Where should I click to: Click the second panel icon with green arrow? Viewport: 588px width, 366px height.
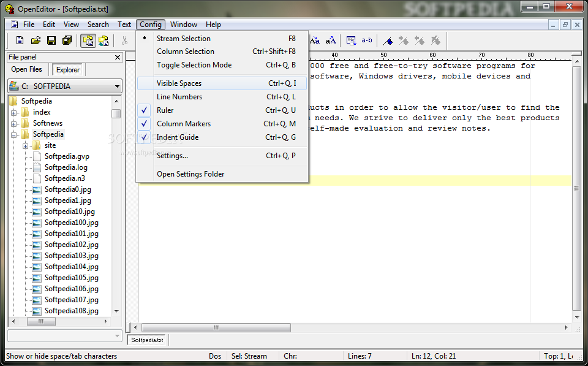point(104,40)
